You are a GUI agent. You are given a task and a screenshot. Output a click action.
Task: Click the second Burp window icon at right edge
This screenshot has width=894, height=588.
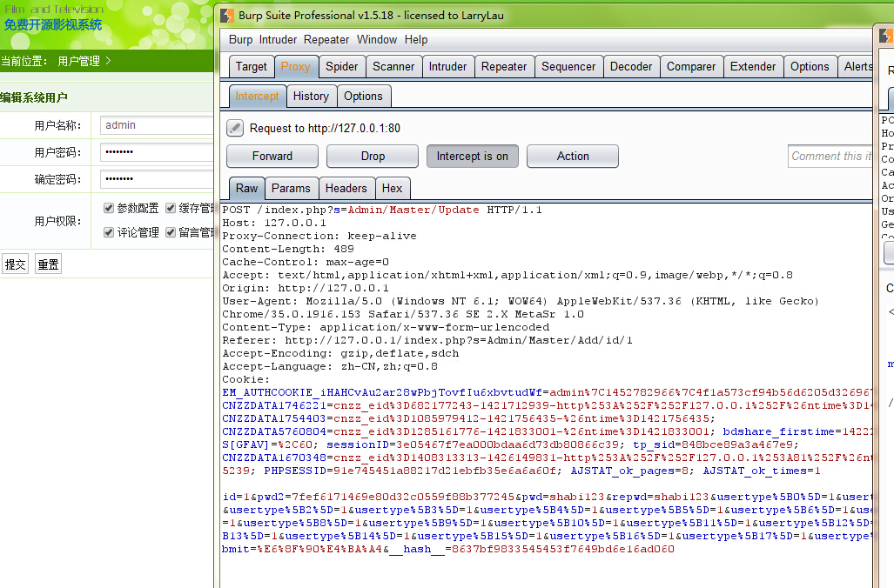tap(886, 36)
